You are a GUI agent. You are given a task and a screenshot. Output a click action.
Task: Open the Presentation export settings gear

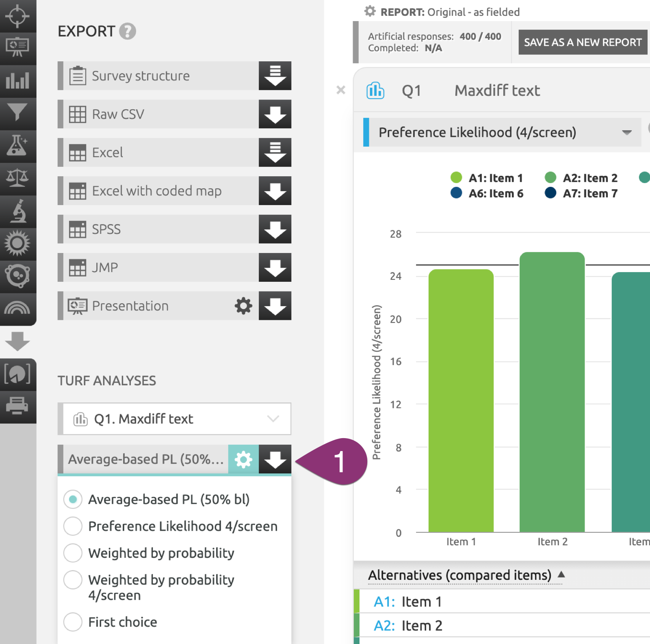click(x=243, y=306)
